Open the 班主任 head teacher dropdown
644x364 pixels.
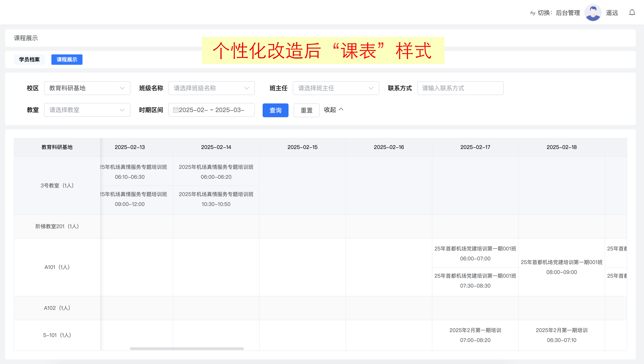coord(336,88)
